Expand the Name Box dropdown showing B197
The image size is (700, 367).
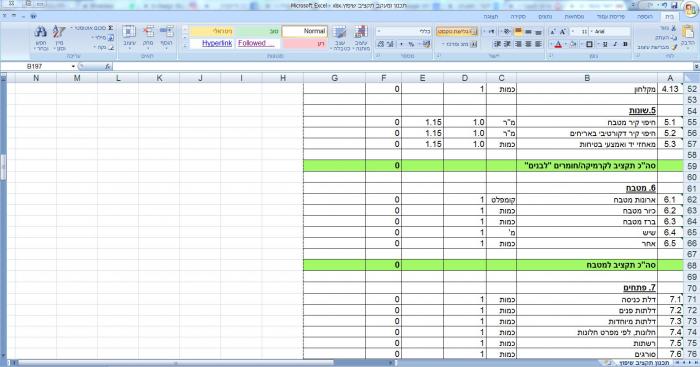click(x=73, y=67)
